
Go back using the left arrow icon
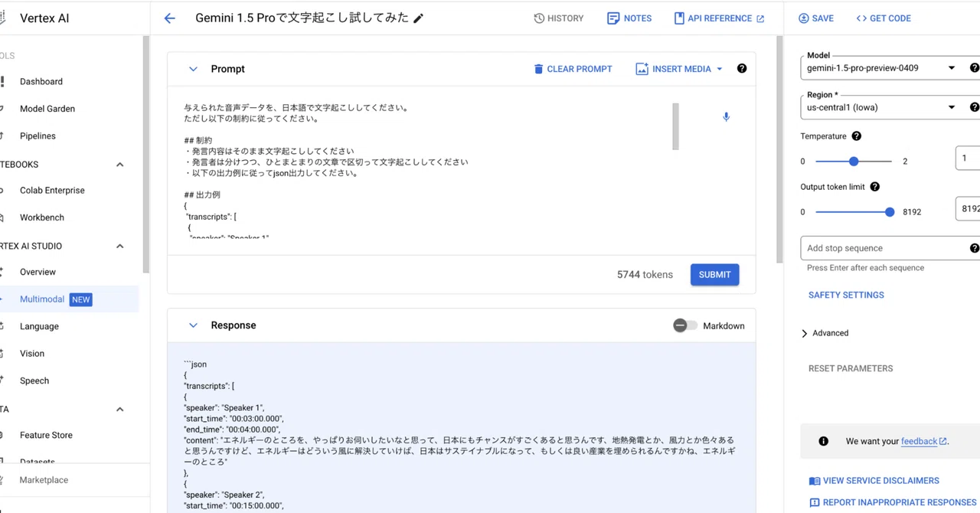click(x=170, y=18)
